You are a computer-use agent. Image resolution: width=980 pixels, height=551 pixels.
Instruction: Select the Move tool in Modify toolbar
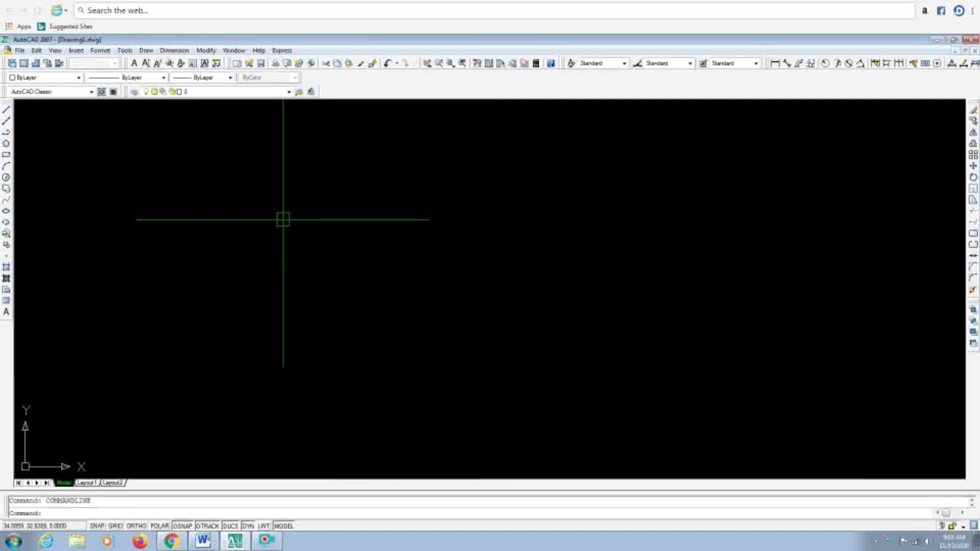coord(973,165)
